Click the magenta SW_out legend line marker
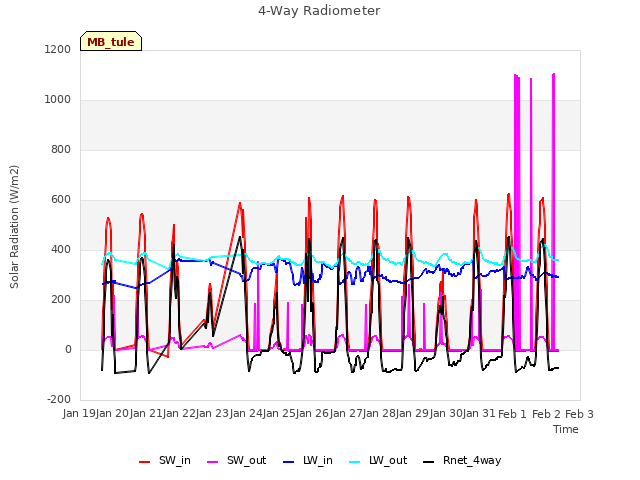The image size is (640, 480). pos(213,462)
